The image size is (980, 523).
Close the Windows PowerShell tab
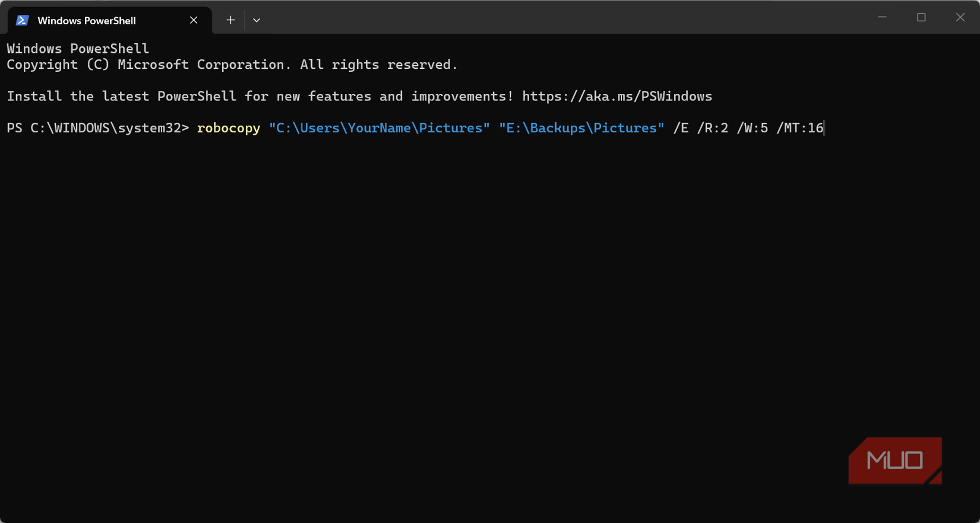pyautogui.click(x=194, y=20)
